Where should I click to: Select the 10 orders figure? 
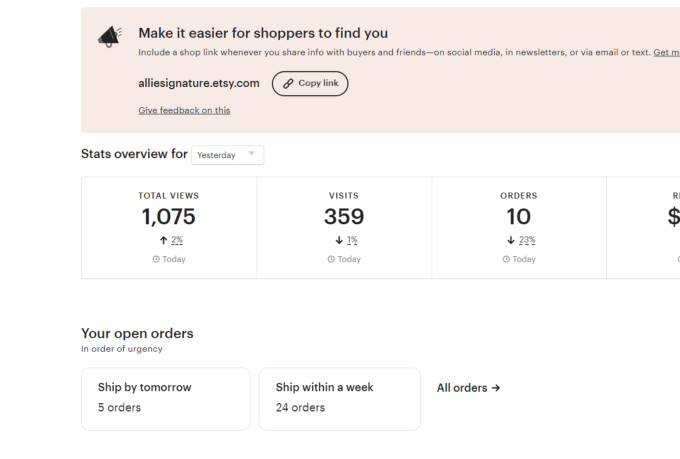pyautogui.click(x=518, y=216)
